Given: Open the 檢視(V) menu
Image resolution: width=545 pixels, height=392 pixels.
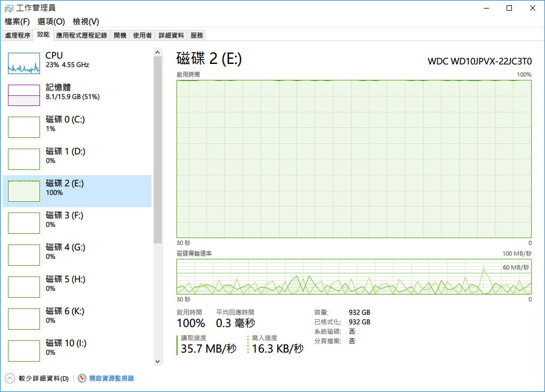Looking at the screenshot, I should pos(86,21).
